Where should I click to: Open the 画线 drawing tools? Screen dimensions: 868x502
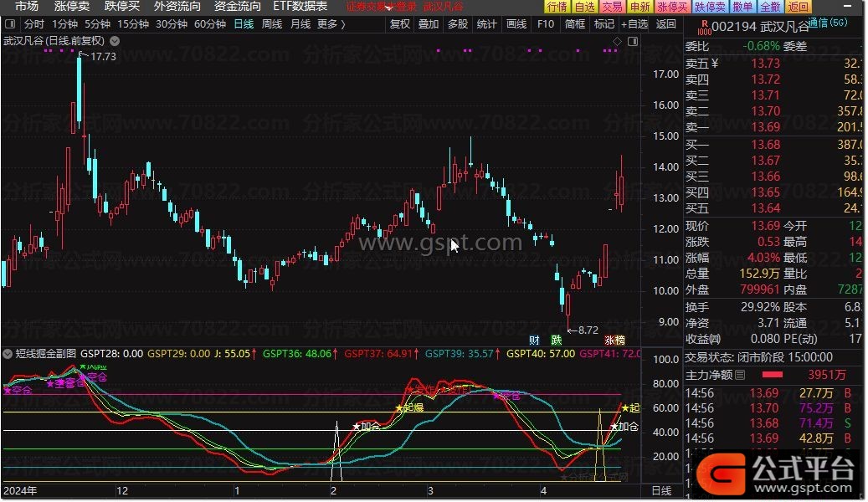click(516, 24)
